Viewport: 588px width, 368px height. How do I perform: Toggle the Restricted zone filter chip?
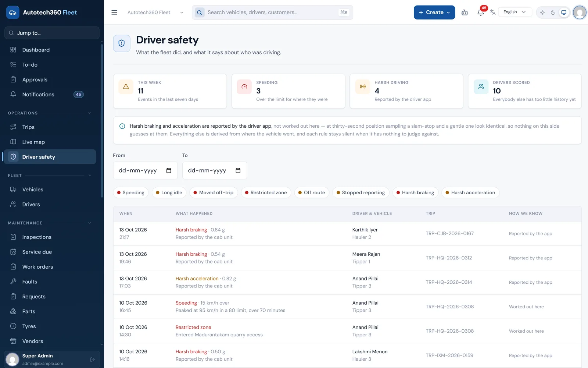tap(266, 192)
